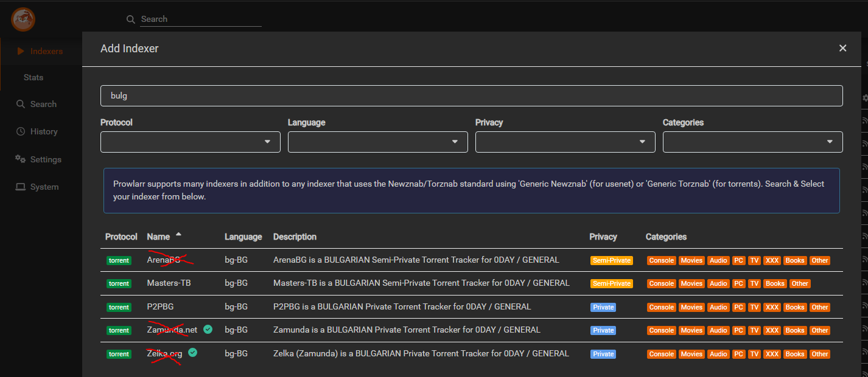868x377 pixels.
Task: Click the Indexers play arrow icon
Action: 21,51
